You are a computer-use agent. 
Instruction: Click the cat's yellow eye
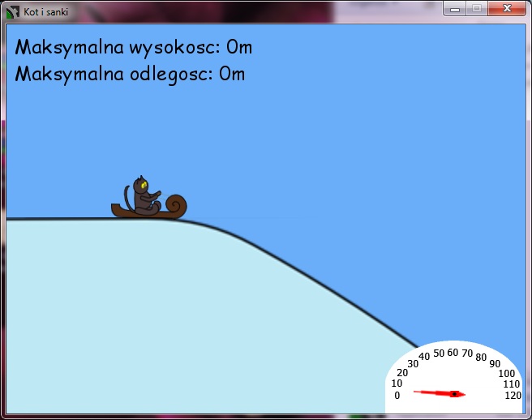(x=144, y=186)
